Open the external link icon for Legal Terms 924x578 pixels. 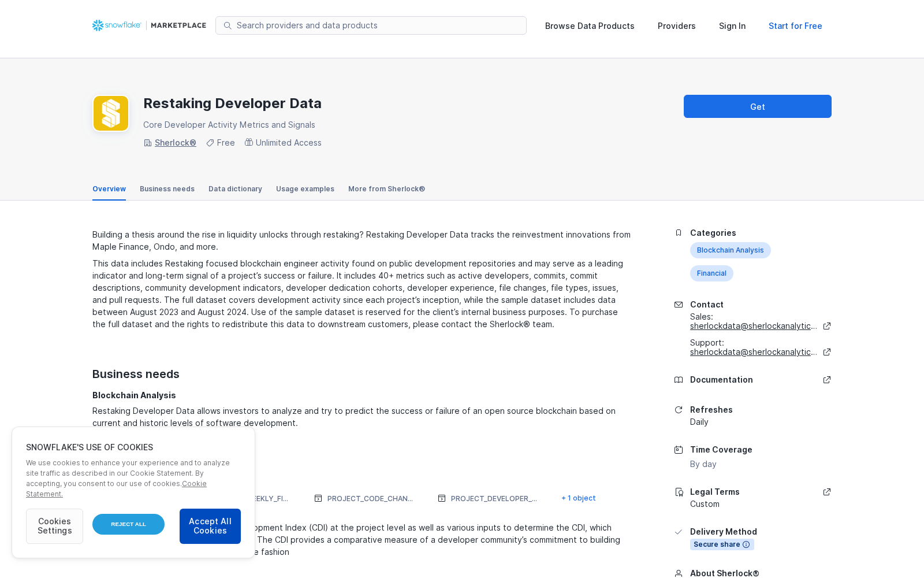click(x=827, y=492)
